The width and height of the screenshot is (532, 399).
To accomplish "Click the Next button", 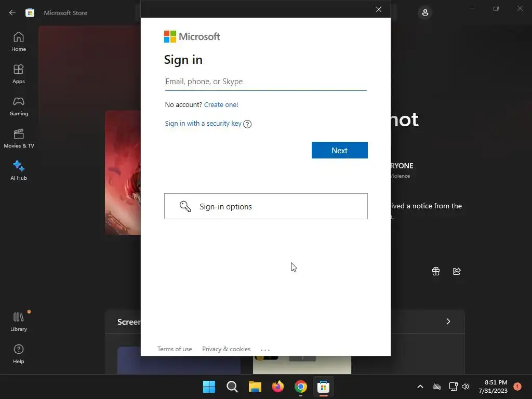I will tap(340, 150).
